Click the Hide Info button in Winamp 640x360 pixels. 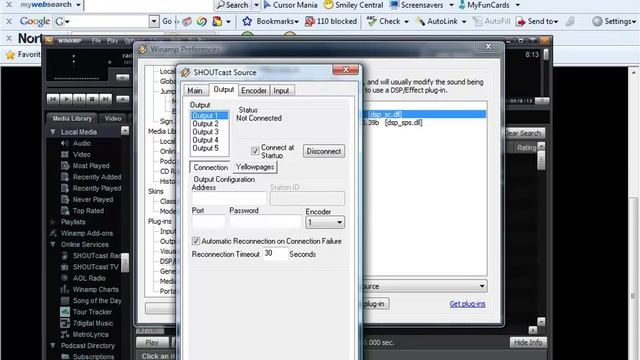(x=528, y=342)
